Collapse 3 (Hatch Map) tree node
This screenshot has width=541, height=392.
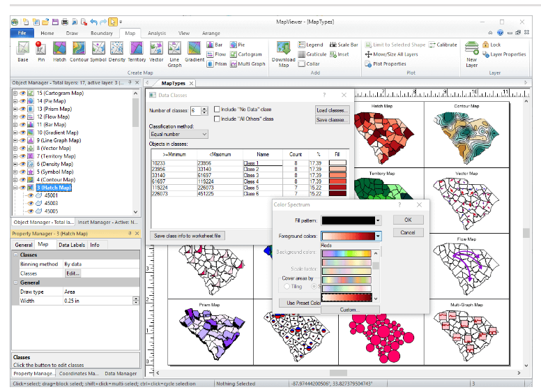click(x=15, y=188)
